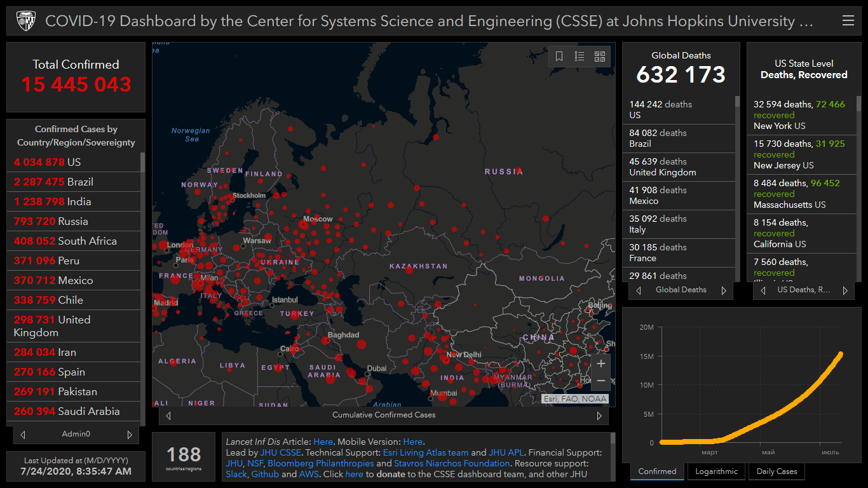868x488 pixels.
Task: Open the hamburger menu in the header
Action: coord(848,21)
